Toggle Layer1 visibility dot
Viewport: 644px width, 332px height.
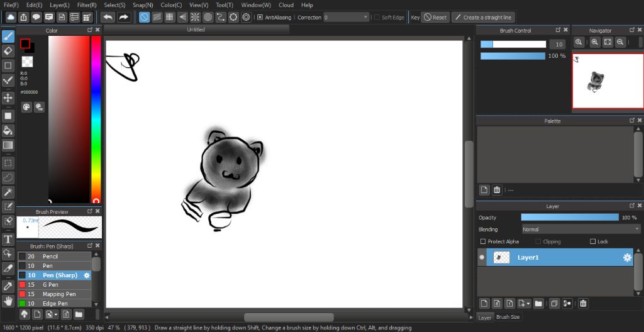tap(482, 258)
